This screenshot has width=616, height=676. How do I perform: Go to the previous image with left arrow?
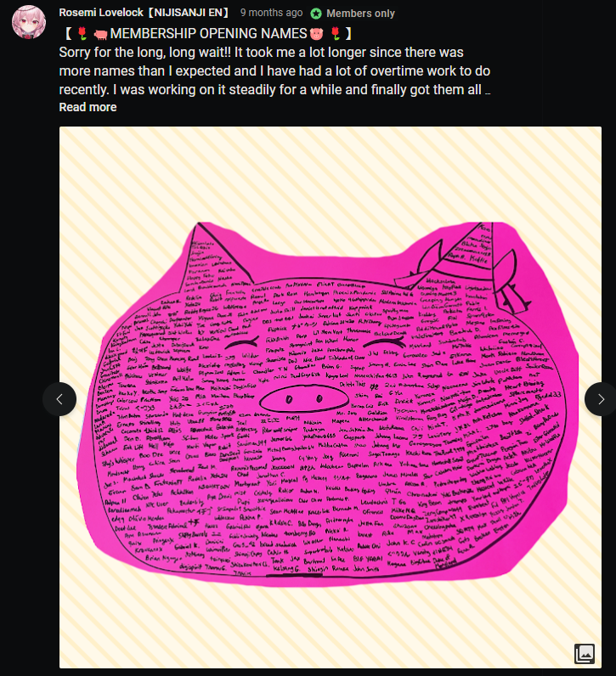coord(59,399)
